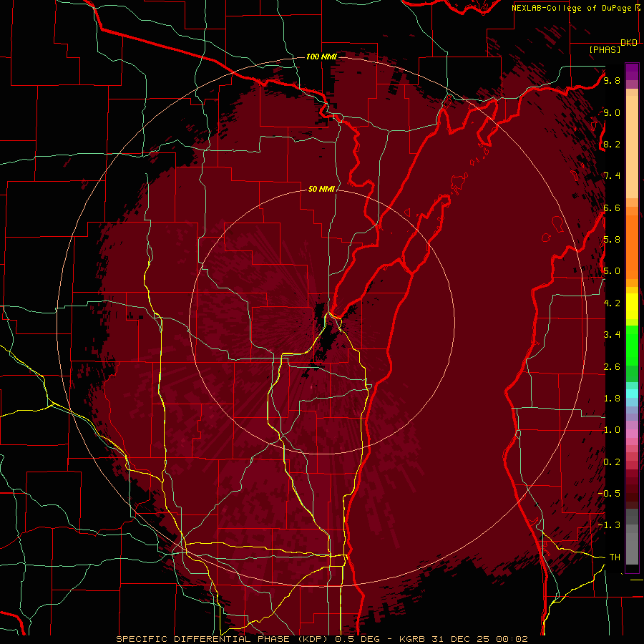Click the 5.0 legend value
Viewport: 644px width, 644px height.
coord(612,271)
